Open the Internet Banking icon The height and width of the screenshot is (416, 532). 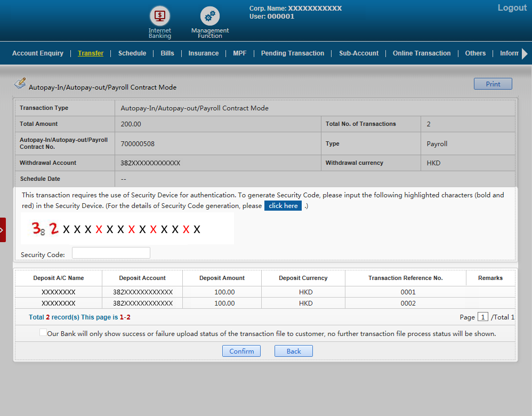(x=159, y=16)
